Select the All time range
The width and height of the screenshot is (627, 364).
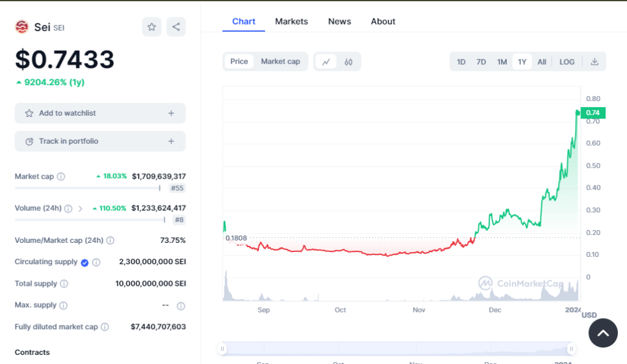coord(542,62)
